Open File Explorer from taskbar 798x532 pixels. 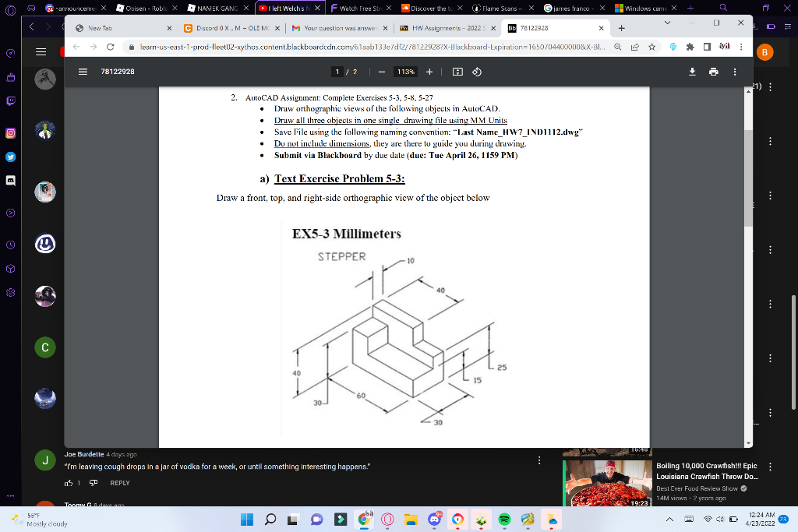click(411, 520)
